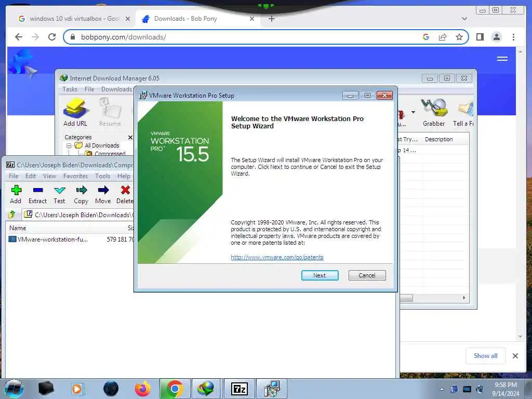Toggle Chrome side panel icon
Viewport: 532px width, 399px height.
point(480,37)
